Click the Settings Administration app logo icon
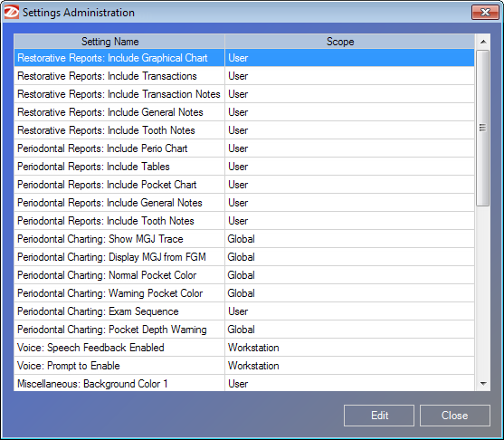The width and height of the screenshot is (504, 440). (11, 13)
